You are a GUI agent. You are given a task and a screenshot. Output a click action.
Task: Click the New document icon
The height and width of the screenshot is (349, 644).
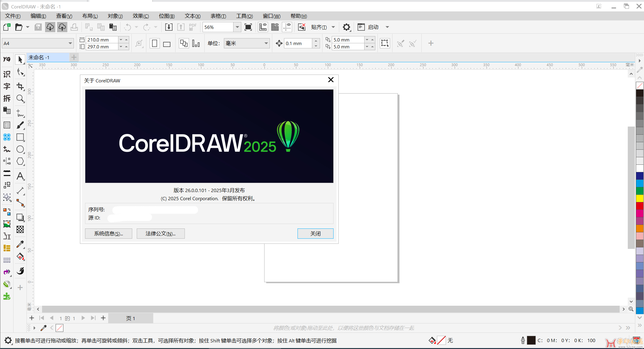coord(7,27)
